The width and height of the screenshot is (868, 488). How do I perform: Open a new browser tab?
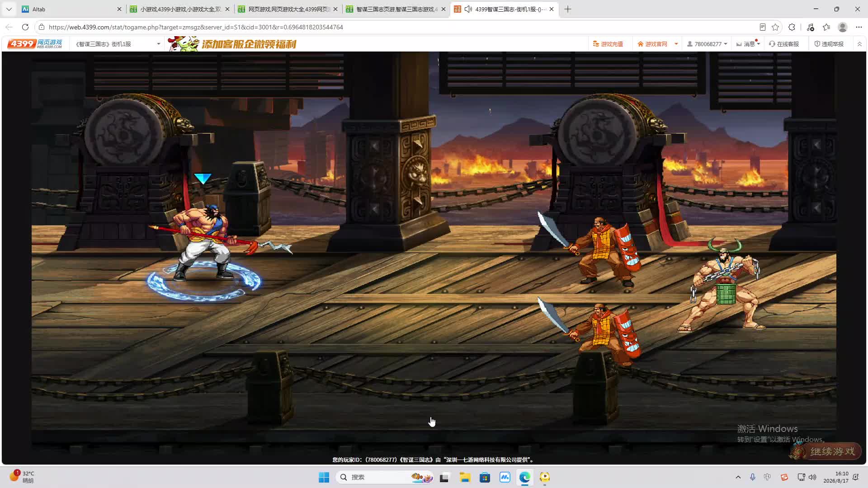click(568, 9)
